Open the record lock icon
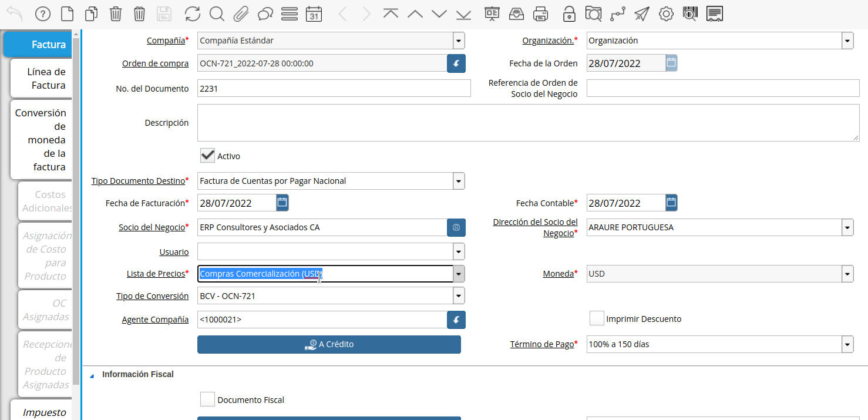The width and height of the screenshot is (868, 420). pyautogui.click(x=568, y=14)
